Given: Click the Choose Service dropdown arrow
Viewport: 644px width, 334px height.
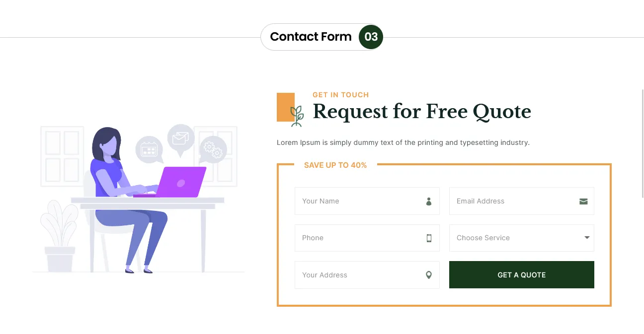Looking at the screenshot, I should click(x=587, y=238).
